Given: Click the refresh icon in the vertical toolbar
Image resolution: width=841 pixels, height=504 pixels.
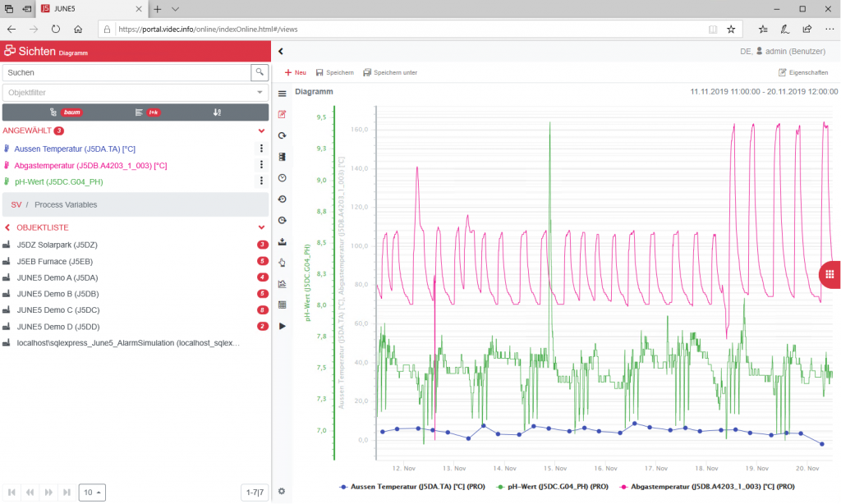Looking at the screenshot, I should [x=282, y=135].
